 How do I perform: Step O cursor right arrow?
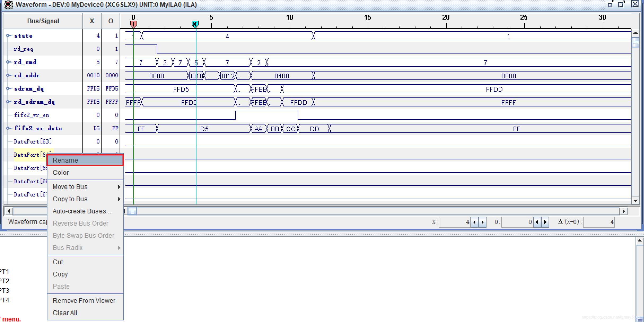click(x=545, y=222)
